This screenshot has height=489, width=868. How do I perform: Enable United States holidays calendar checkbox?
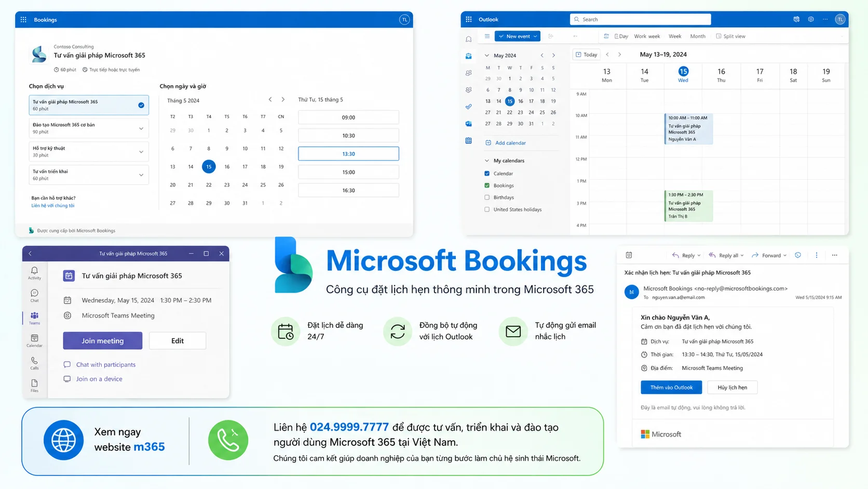point(487,209)
